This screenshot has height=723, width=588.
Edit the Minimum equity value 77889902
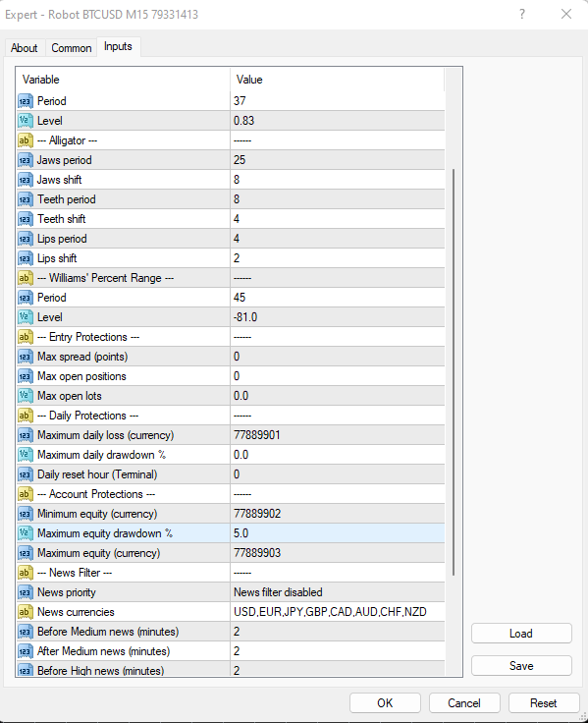[338, 514]
